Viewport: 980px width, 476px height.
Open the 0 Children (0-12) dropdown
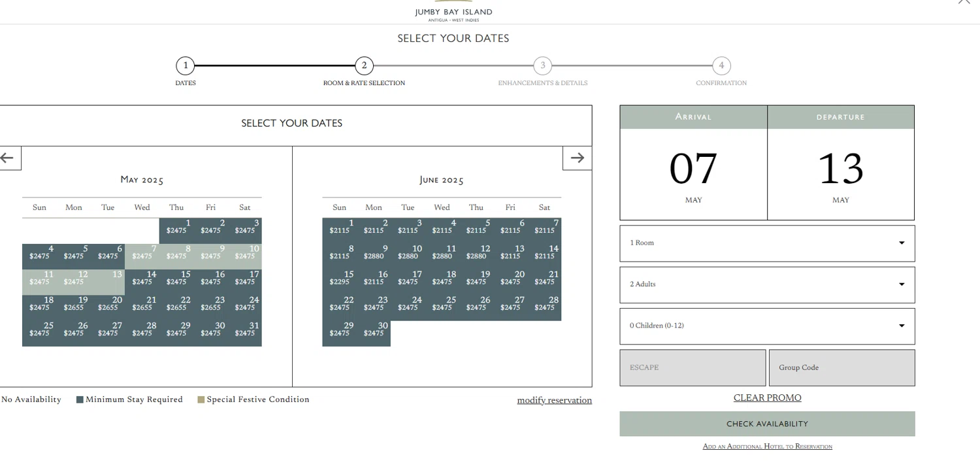click(767, 326)
